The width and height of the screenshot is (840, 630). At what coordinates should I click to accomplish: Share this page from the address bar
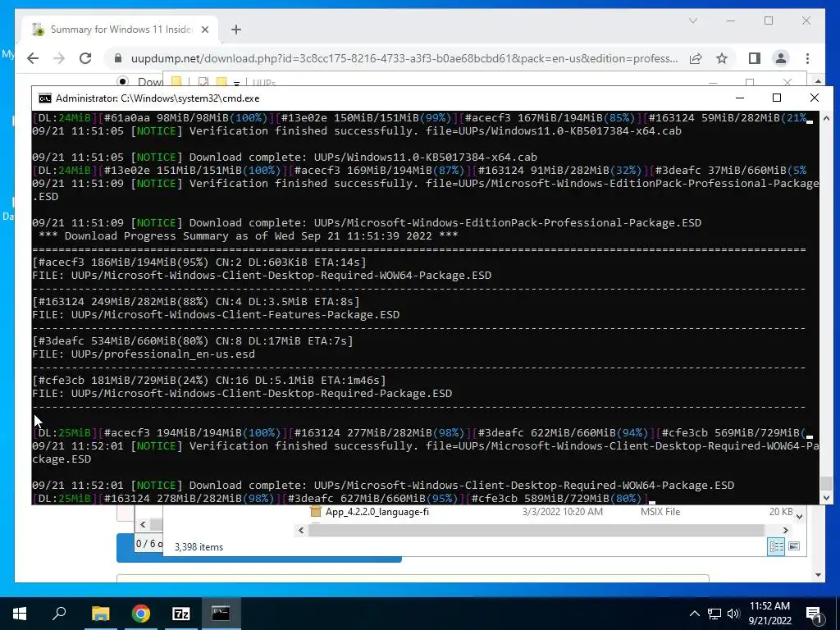click(696, 58)
